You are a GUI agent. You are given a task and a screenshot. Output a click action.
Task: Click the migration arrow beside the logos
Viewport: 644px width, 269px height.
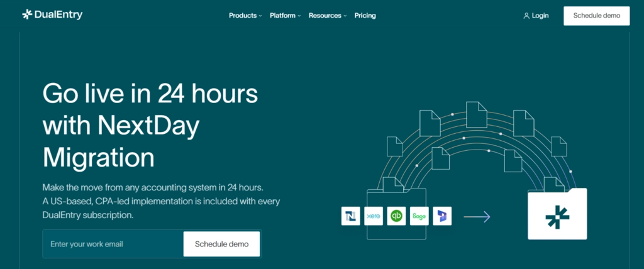tap(477, 217)
